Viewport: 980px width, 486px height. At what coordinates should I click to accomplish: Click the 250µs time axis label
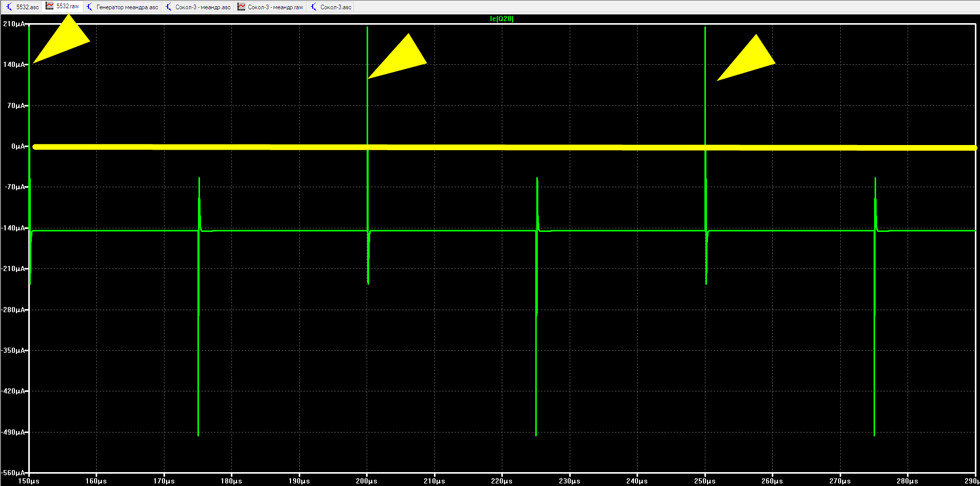click(x=705, y=481)
